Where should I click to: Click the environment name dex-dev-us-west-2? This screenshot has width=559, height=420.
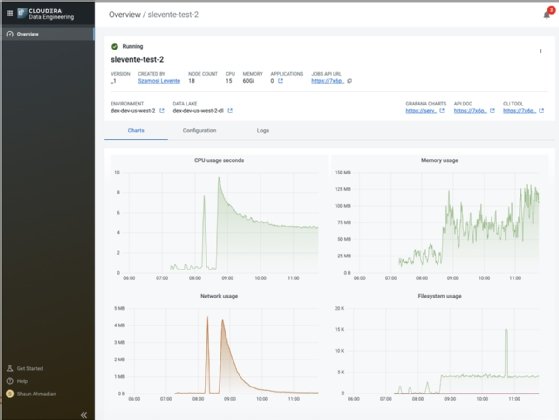[x=133, y=111]
